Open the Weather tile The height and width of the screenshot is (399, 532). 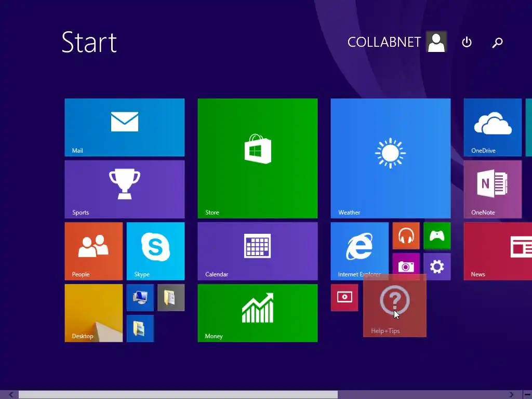point(391,158)
